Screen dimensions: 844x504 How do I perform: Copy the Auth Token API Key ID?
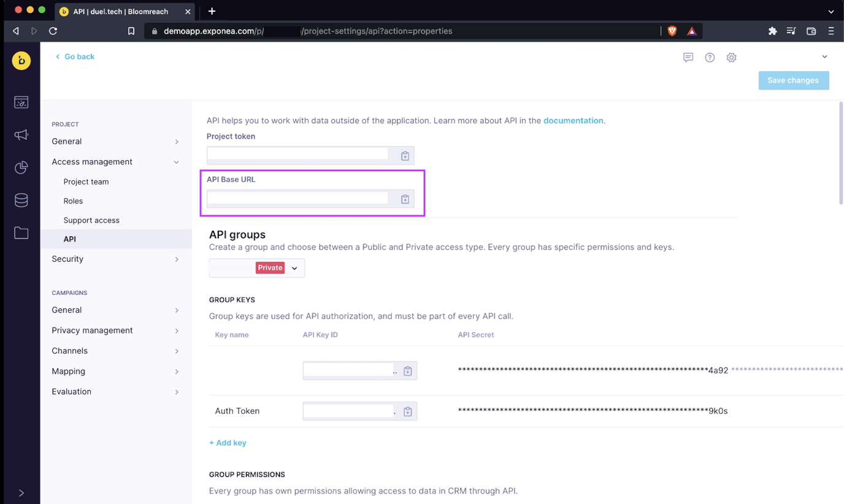click(407, 411)
